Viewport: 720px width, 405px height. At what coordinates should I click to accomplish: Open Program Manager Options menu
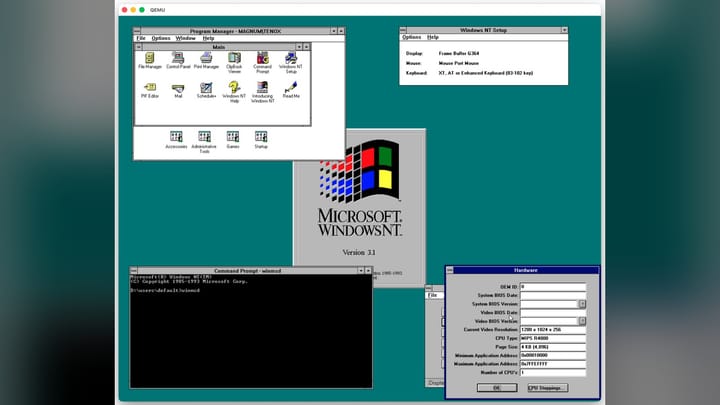[x=161, y=38]
